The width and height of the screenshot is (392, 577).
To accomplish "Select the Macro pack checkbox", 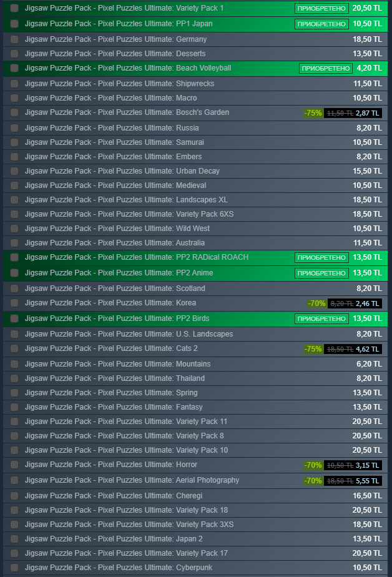I will point(14,98).
